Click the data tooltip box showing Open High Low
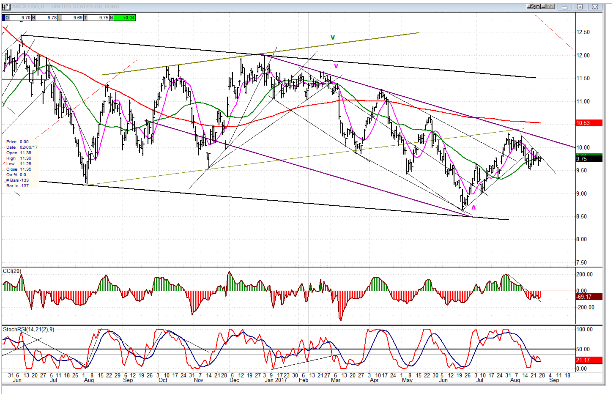The image size is (612, 394). tap(22, 163)
